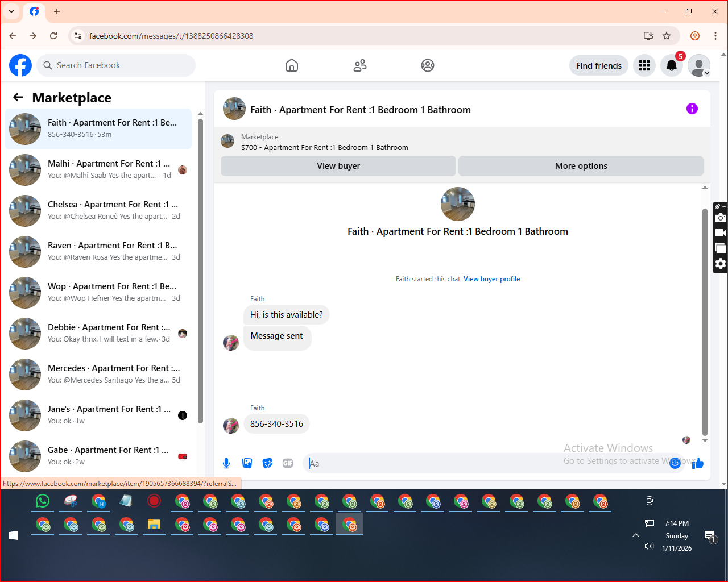Open Mercedes apartment conversation
Image resolution: width=728 pixels, height=582 pixels.
click(x=98, y=375)
